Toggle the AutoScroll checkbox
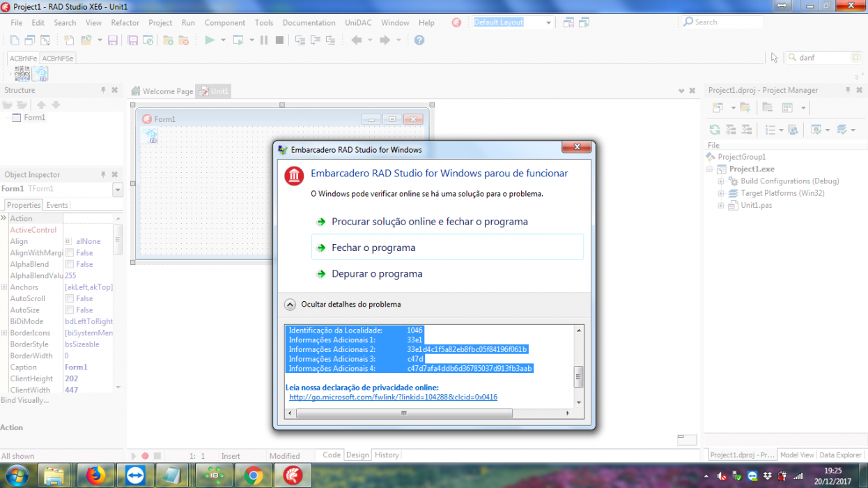Viewport: 868px width, 488px height. point(70,298)
